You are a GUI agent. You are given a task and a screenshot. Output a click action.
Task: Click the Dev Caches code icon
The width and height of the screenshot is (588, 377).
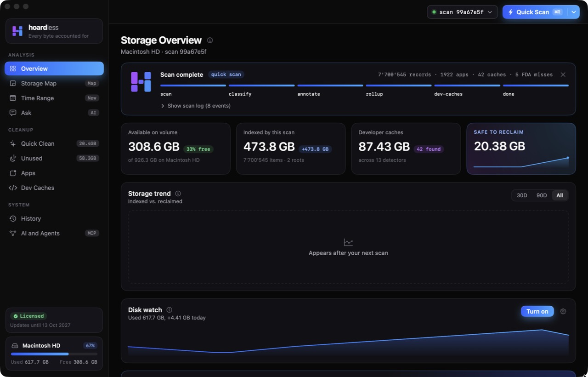pos(13,188)
